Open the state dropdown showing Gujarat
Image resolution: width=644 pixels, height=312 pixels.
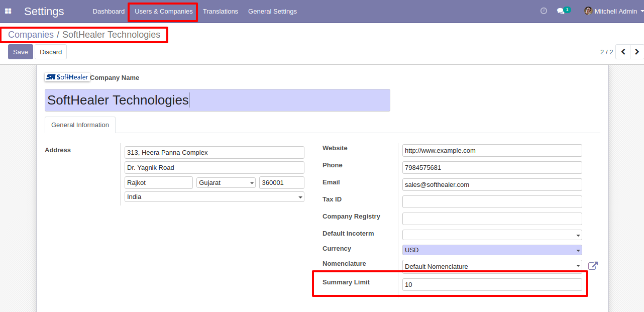[x=226, y=183]
